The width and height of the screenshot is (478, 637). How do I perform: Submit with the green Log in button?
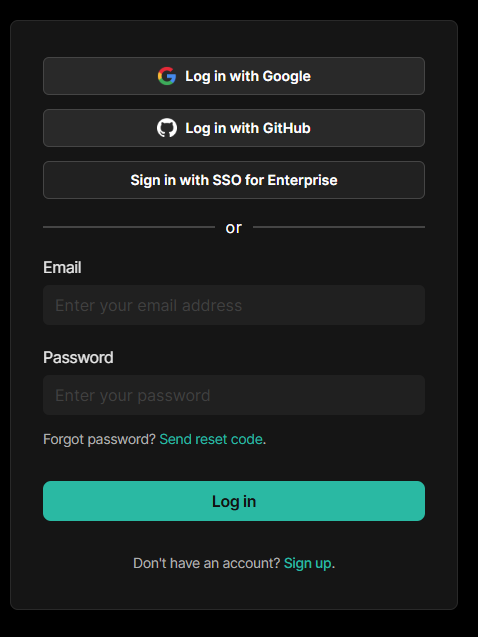click(x=234, y=501)
